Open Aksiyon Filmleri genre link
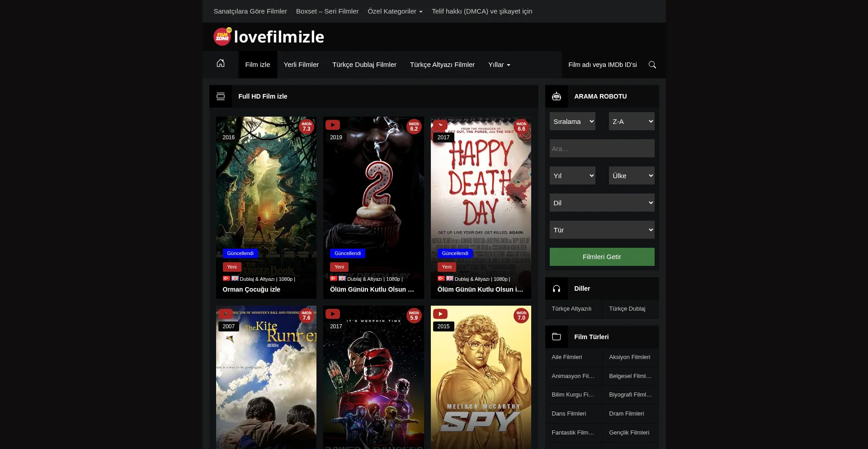The height and width of the screenshot is (449, 868). click(x=629, y=357)
